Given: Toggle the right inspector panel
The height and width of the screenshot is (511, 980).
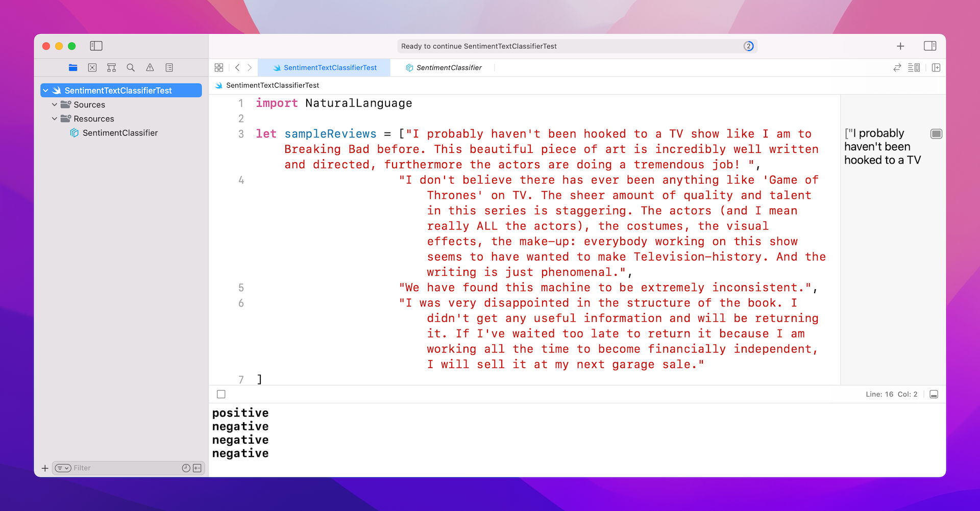Looking at the screenshot, I should point(930,46).
